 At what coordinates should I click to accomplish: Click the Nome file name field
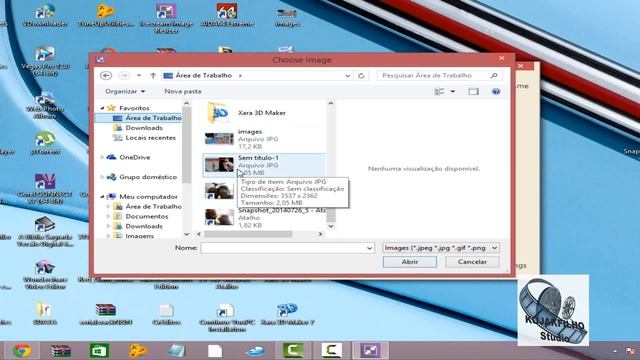pos(287,248)
